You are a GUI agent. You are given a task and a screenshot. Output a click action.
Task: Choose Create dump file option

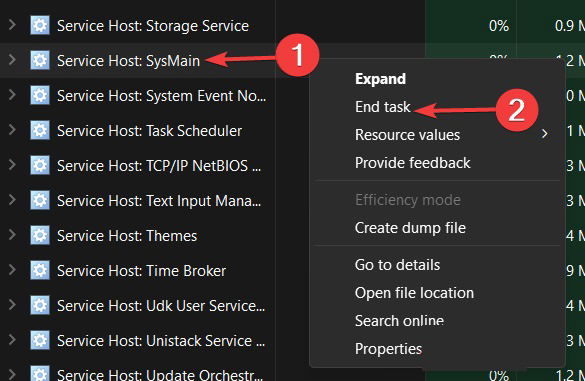pos(410,228)
